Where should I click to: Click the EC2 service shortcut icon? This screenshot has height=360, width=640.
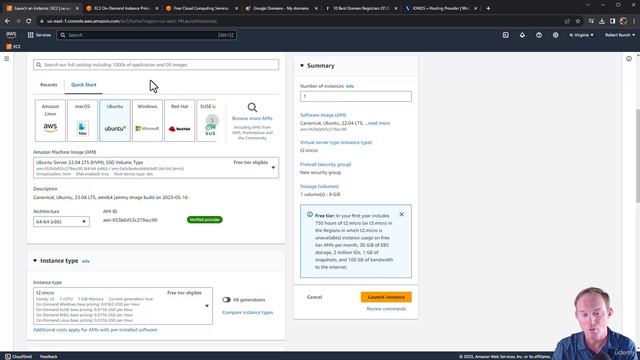click(x=13, y=47)
